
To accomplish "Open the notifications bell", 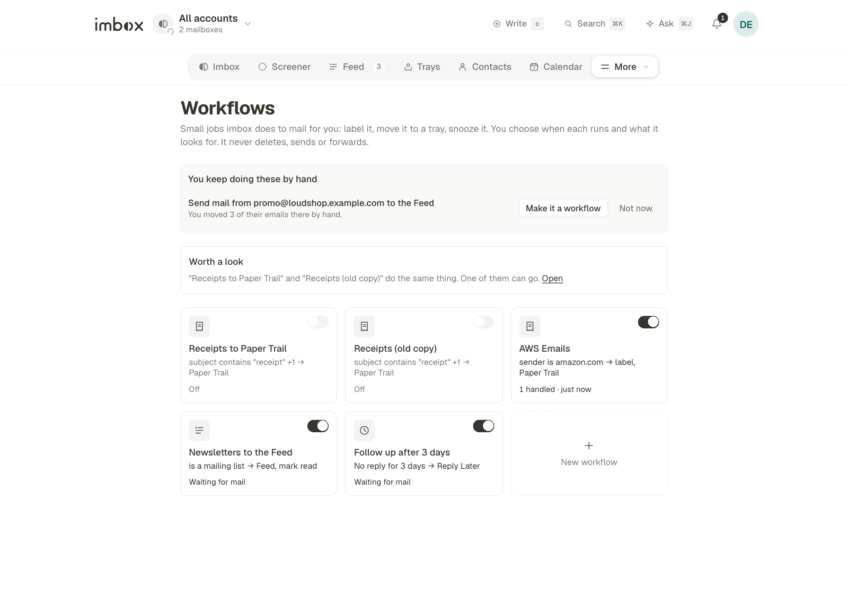I will click(x=717, y=24).
